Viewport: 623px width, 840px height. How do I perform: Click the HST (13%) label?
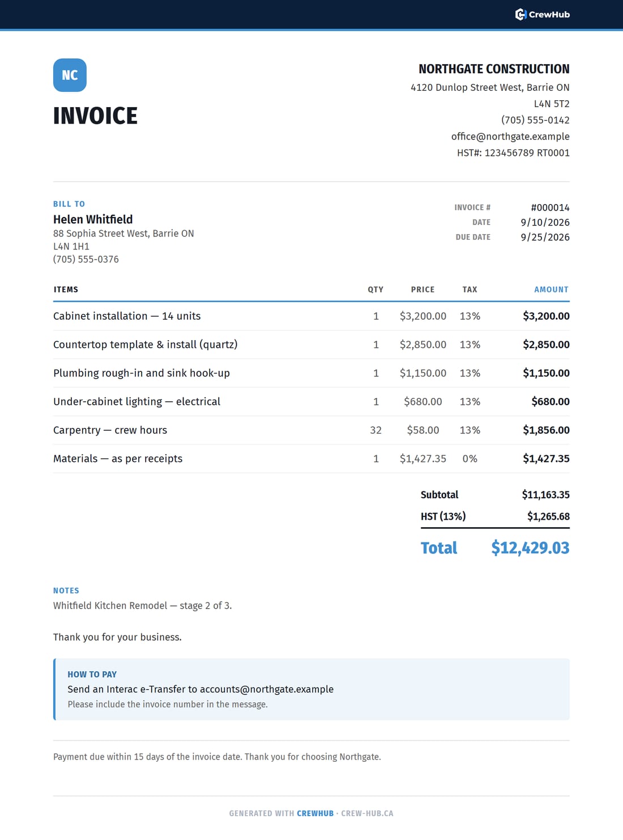click(x=443, y=516)
